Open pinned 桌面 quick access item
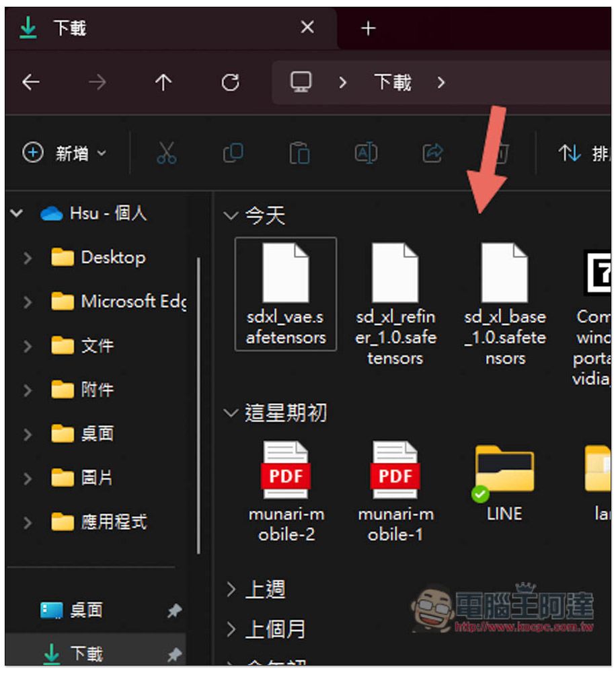This screenshot has width=616, height=673. [72, 610]
